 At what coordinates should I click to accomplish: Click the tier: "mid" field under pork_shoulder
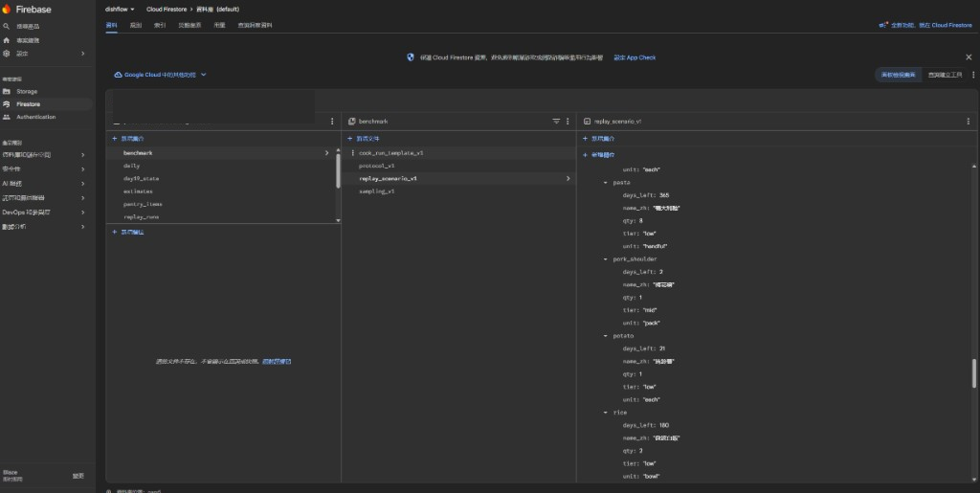[x=639, y=310]
